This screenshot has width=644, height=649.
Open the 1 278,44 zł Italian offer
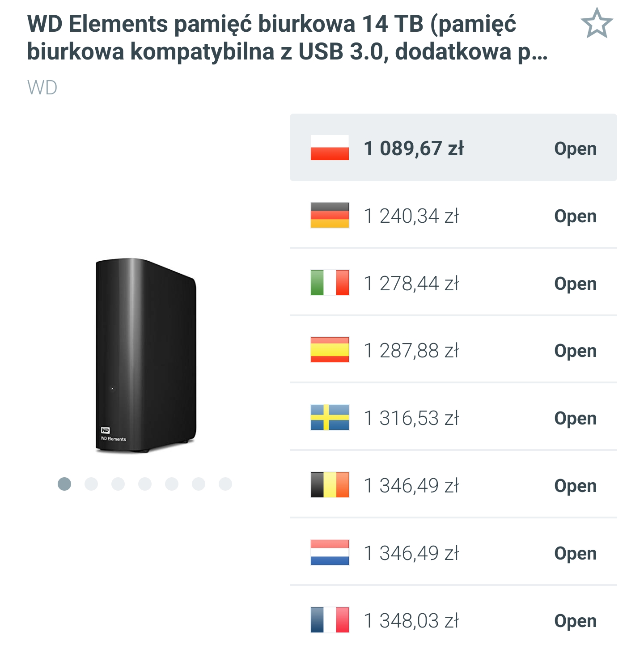pos(575,284)
